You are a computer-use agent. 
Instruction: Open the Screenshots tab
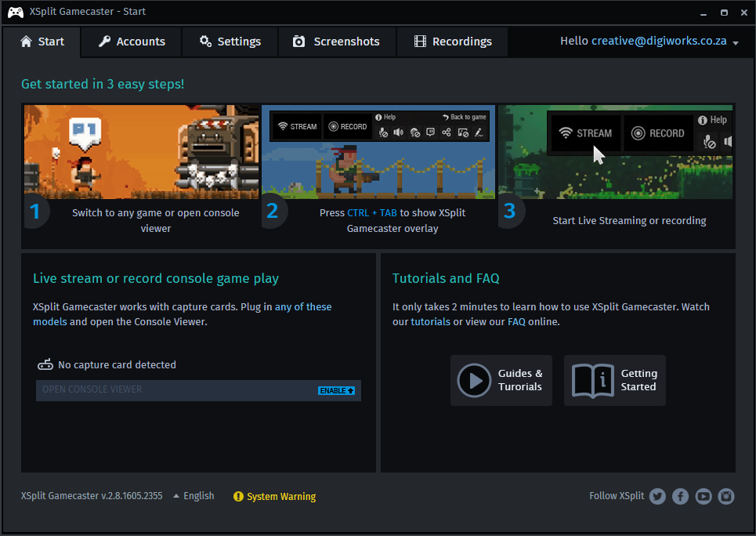(337, 42)
